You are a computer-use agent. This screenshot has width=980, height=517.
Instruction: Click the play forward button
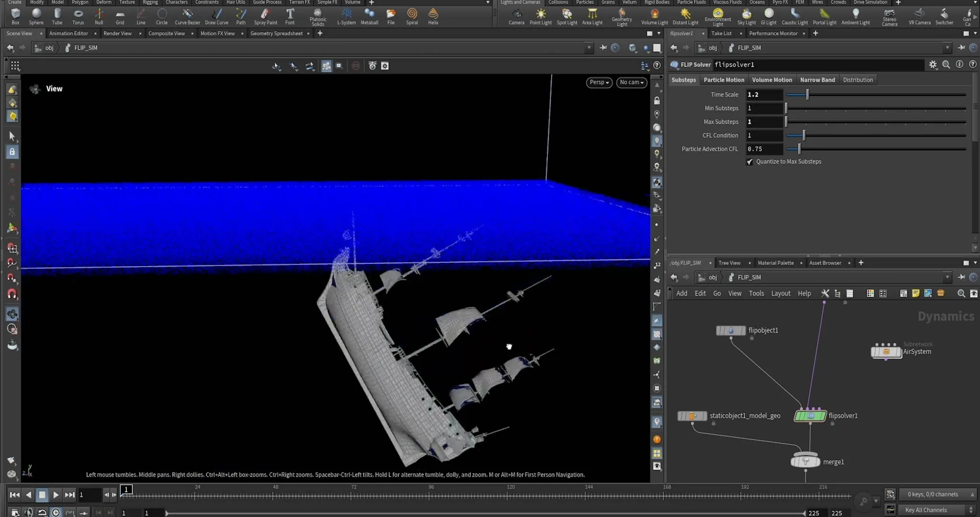(x=56, y=495)
